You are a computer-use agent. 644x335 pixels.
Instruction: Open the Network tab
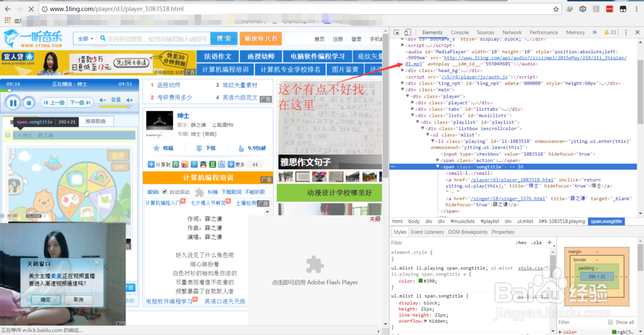(512, 32)
